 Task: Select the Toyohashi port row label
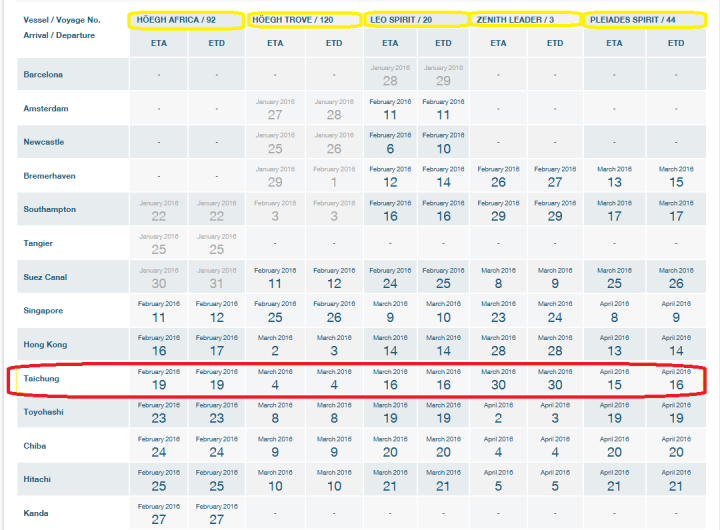pos(43,412)
